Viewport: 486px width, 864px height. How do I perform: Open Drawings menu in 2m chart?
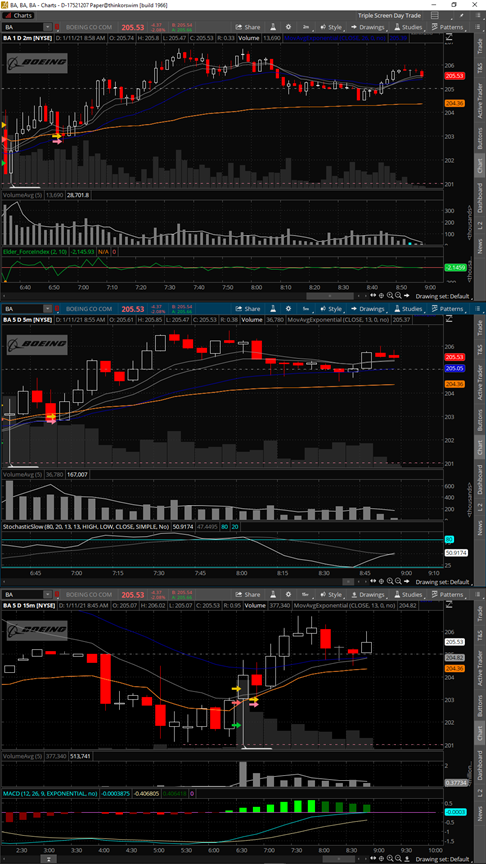click(367, 27)
